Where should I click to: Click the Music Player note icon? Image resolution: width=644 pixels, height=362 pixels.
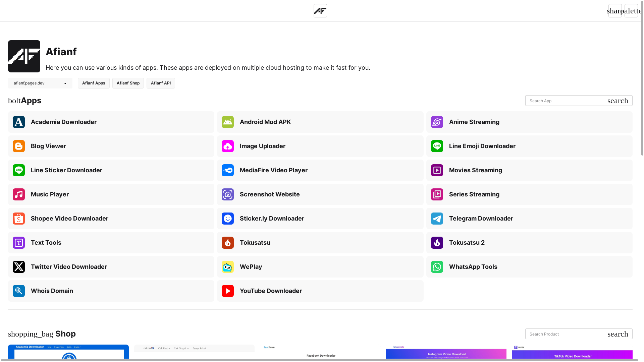[x=19, y=194]
